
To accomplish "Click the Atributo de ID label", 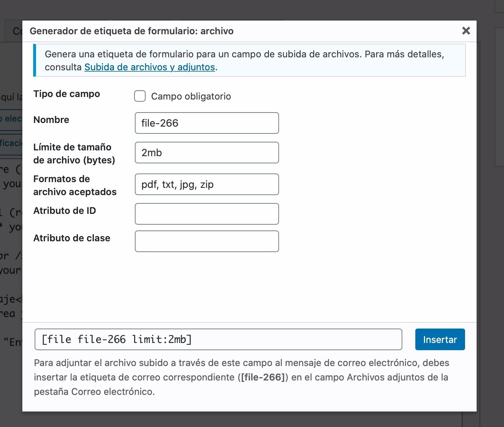I will 65,211.
